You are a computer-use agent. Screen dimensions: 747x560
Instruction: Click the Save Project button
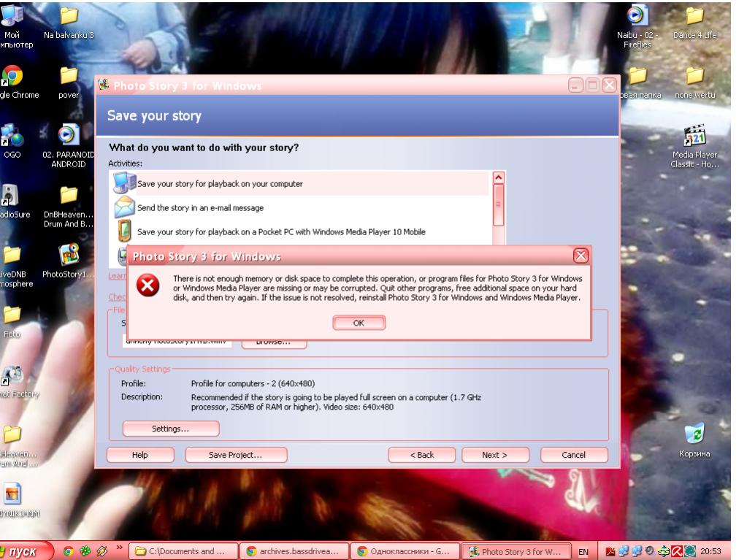point(236,455)
